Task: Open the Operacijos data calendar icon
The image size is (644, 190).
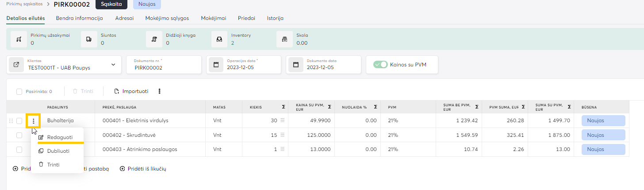Action: click(x=216, y=65)
